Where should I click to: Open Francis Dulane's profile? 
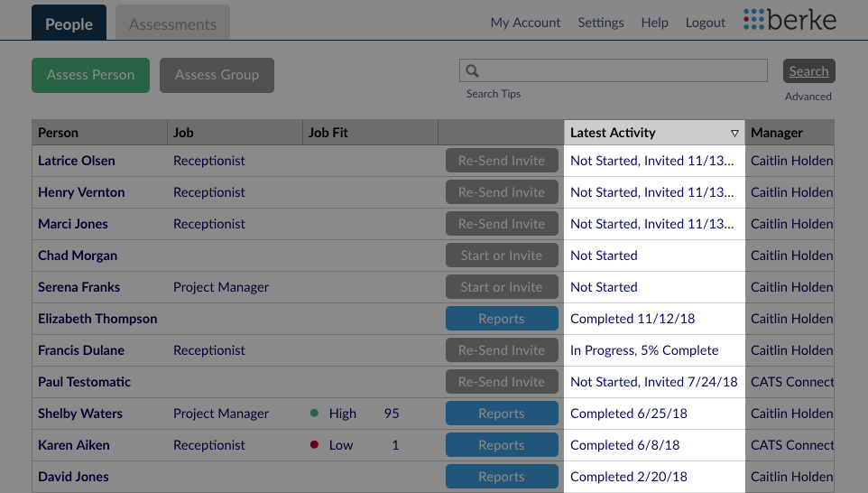81,350
